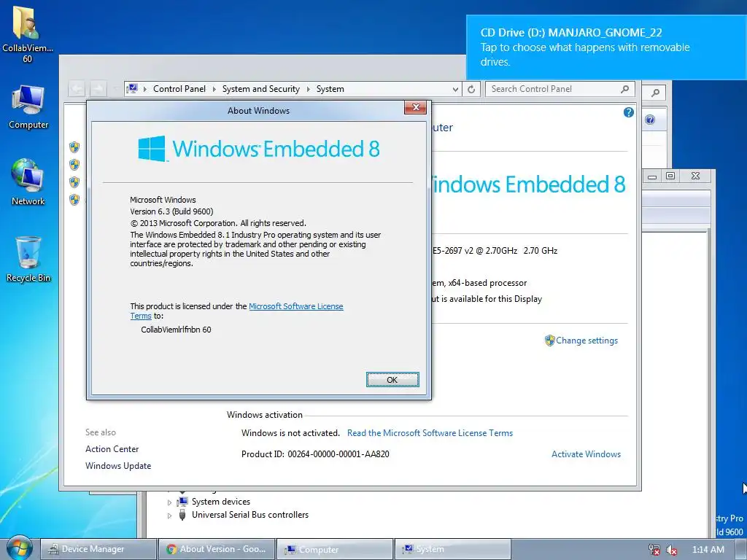
Task: Switch to Device Manager taskbar button
Action: click(x=98, y=549)
